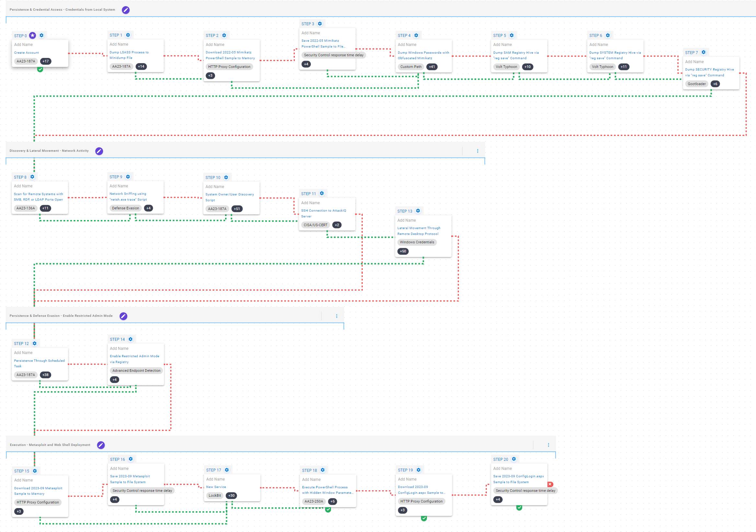This screenshot has width=756, height=532.
Task: Click the red X marker on STEP 20
Action: tap(550, 484)
